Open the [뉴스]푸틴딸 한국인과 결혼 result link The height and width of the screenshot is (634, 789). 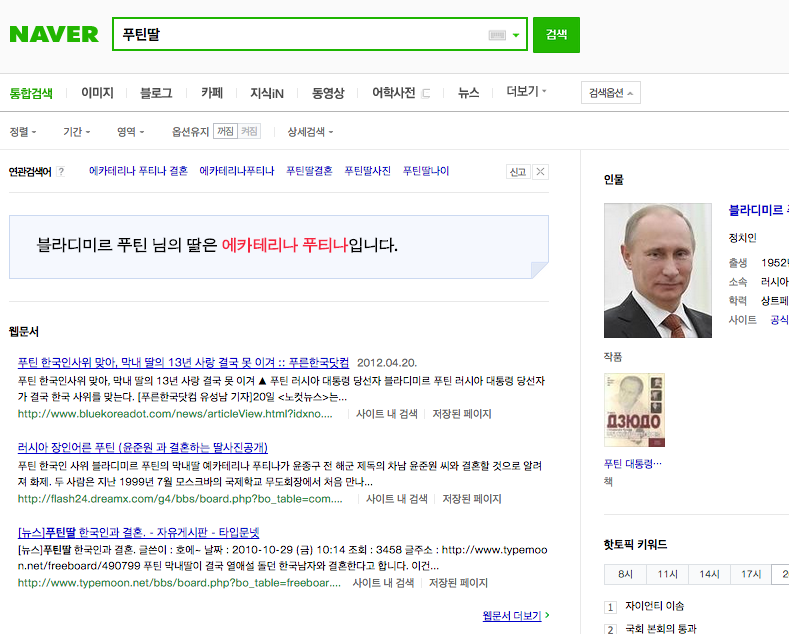click(138, 532)
